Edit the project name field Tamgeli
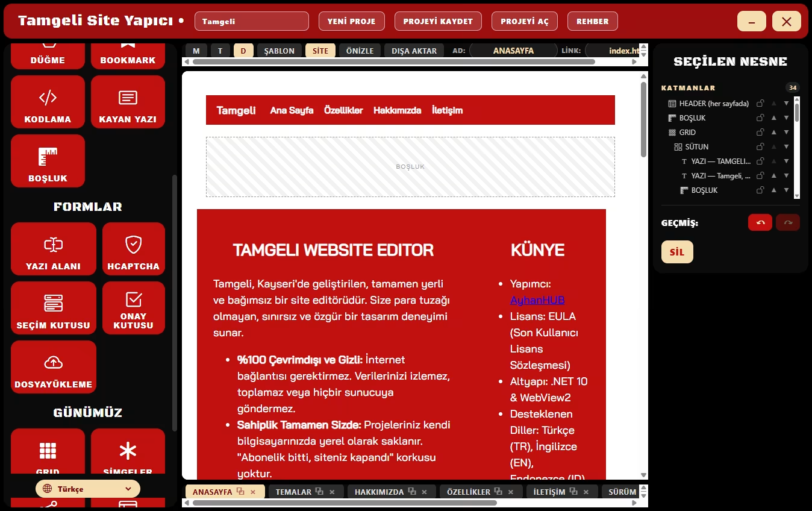Viewport: 812px width, 511px height. click(x=252, y=21)
